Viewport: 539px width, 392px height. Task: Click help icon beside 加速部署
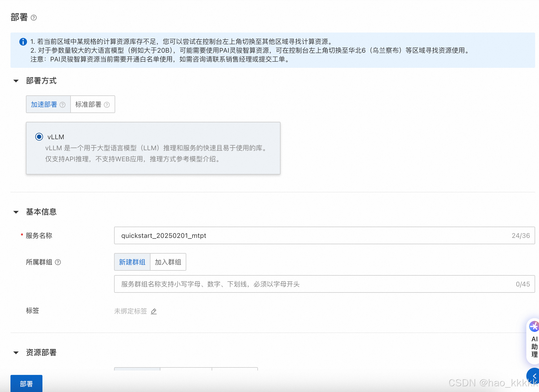[x=63, y=105]
